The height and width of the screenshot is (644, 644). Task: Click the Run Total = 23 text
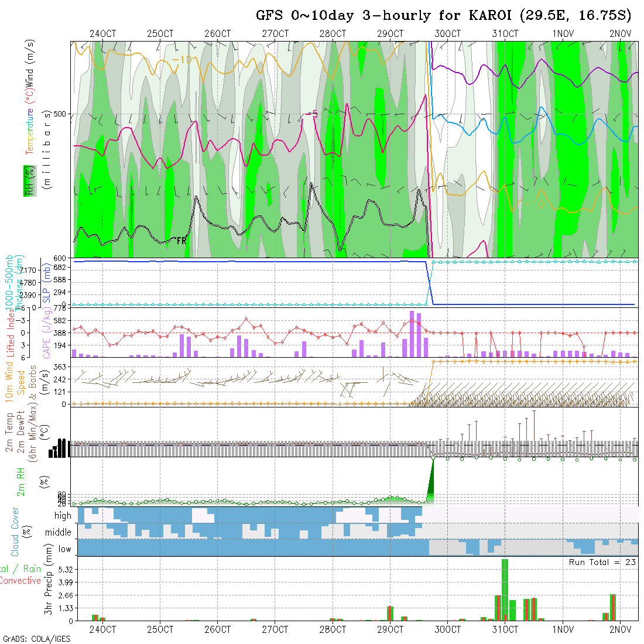tap(602, 562)
